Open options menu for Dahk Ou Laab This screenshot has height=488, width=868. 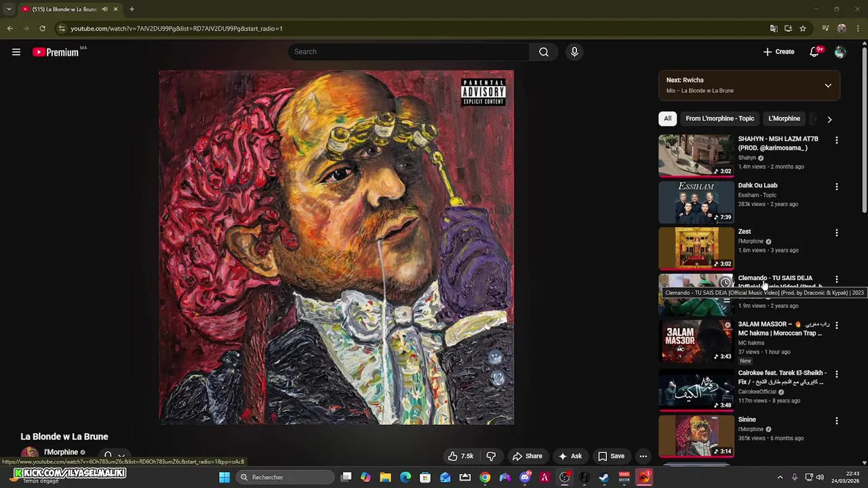[x=836, y=186]
